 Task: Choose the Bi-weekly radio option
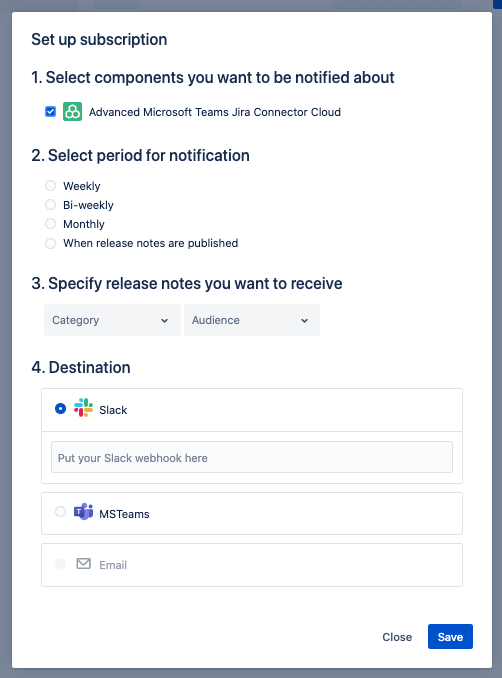[51, 205]
